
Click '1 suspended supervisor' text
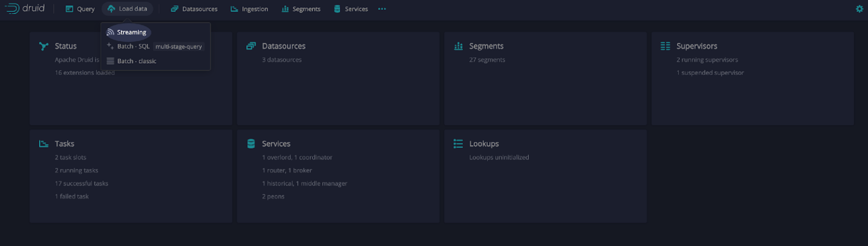coord(710,73)
